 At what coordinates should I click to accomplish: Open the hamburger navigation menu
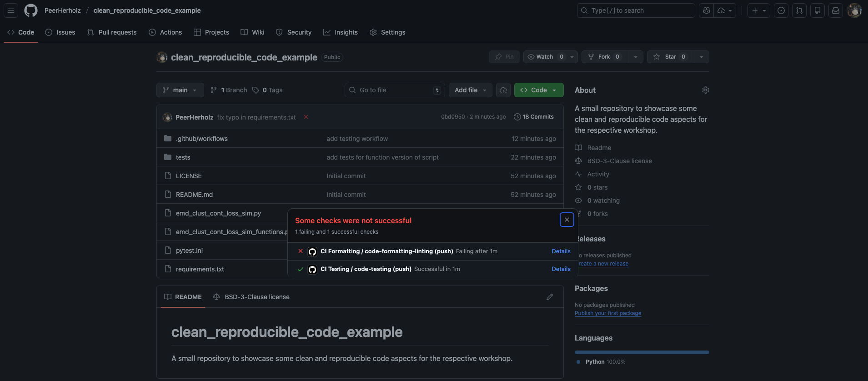[11, 10]
